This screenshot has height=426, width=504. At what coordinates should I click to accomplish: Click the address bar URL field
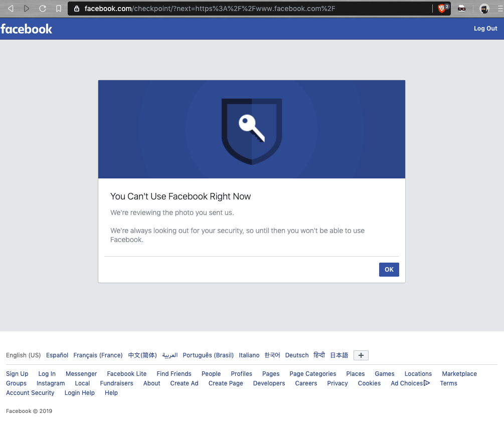(x=251, y=9)
